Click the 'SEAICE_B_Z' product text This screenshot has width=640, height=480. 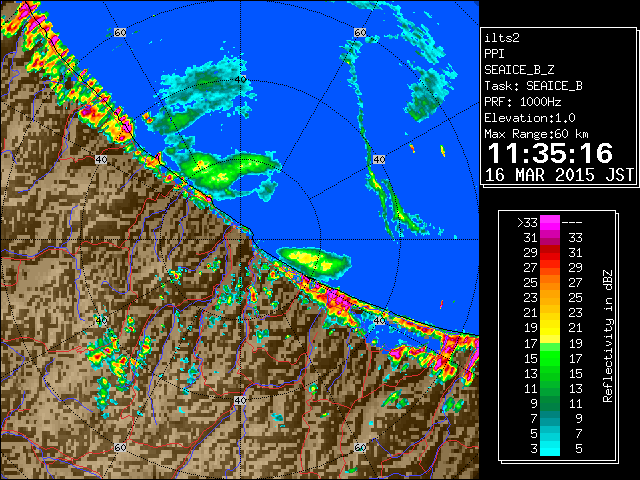[x=519, y=70]
